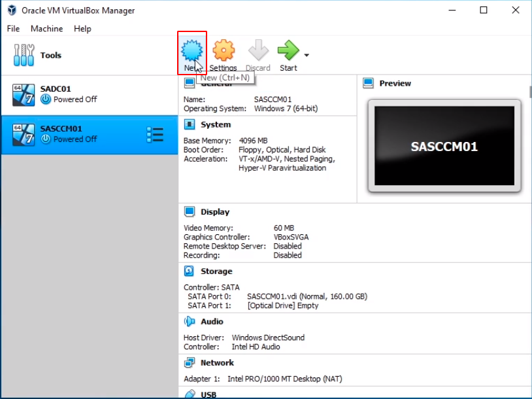
Task: Select the Tools icon in sidebar
Action: coord(24,55)
